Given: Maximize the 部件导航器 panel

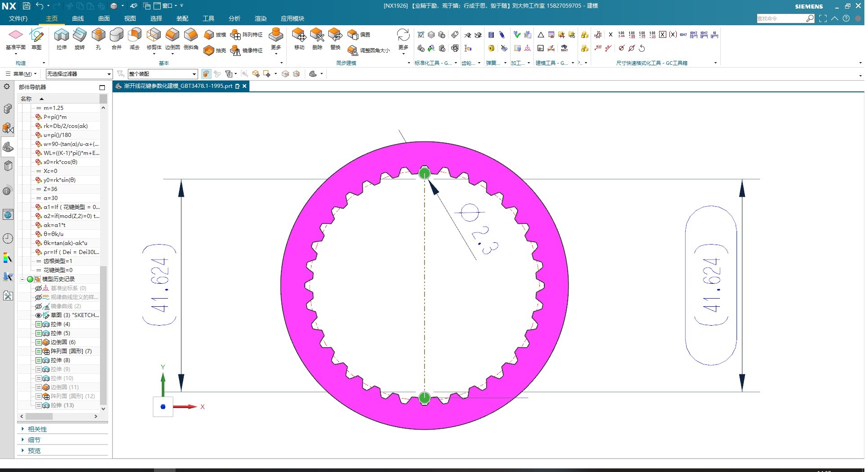Looking at the screenshot, I should point(102,87).
